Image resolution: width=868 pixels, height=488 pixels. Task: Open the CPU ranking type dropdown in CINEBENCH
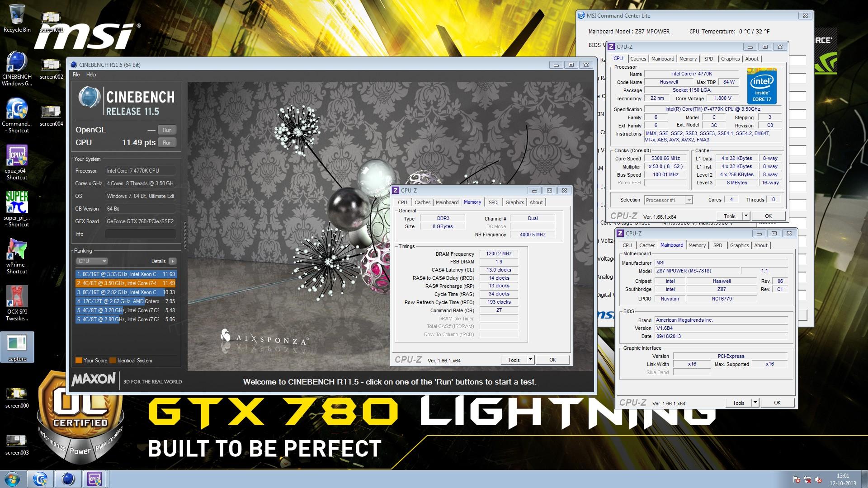(92, 261)
